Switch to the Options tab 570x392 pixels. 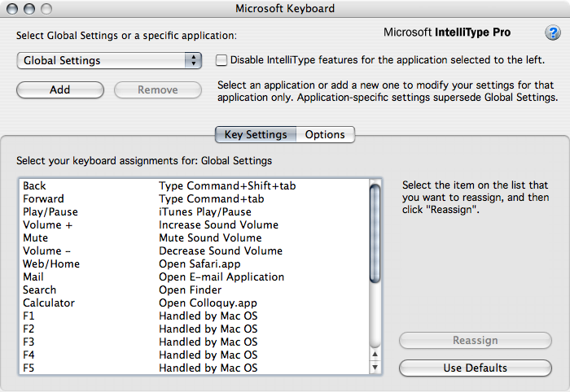click(325, 134)
